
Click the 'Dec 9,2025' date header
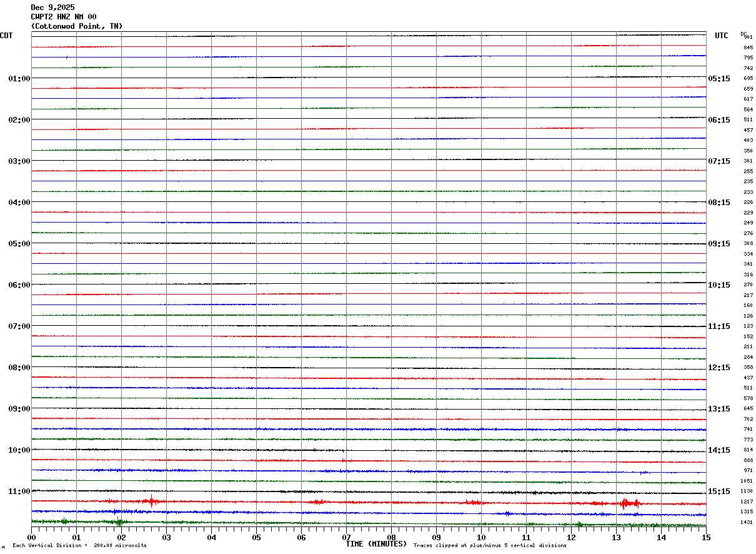52,8
